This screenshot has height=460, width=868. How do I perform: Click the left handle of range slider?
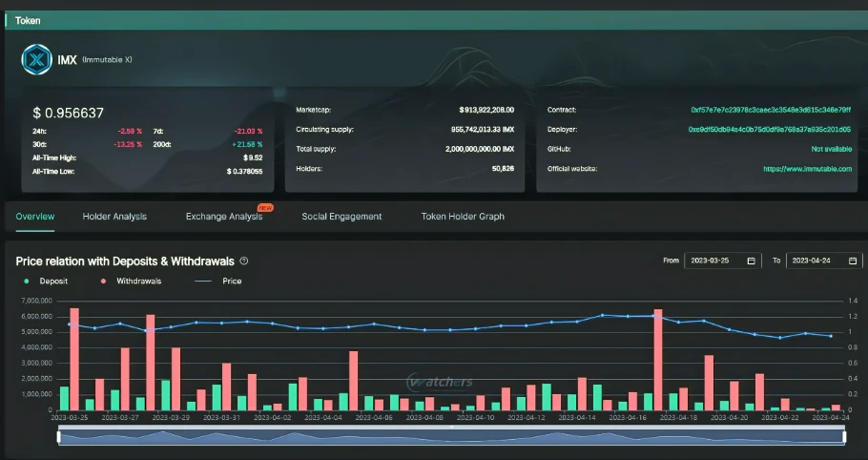point(58,436)
